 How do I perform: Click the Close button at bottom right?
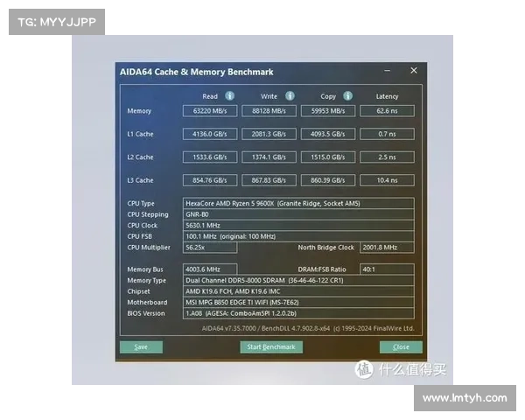pyautogui.click(x=401, y=347)
